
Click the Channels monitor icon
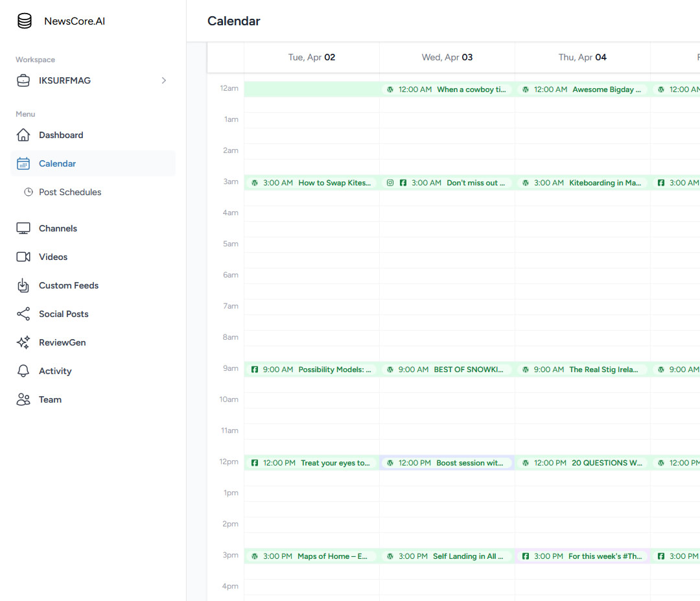point(23,228)
